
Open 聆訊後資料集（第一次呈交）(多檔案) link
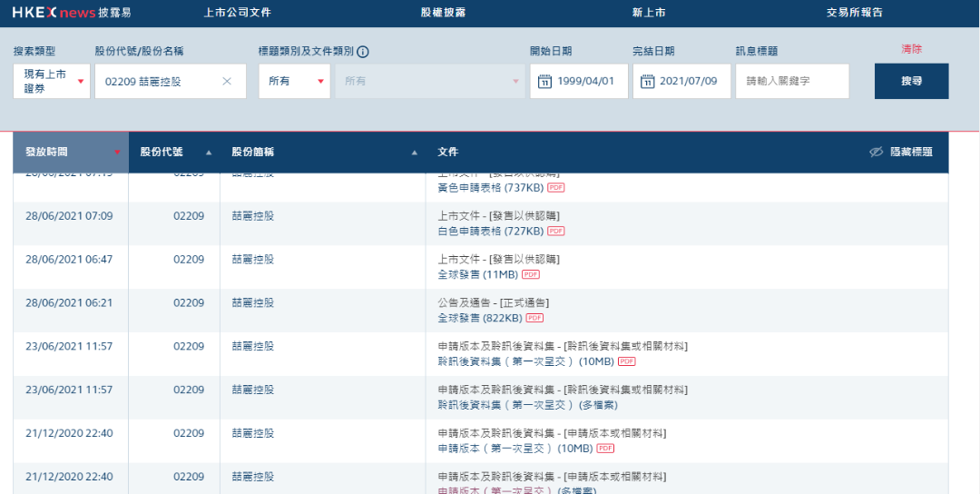528,405
